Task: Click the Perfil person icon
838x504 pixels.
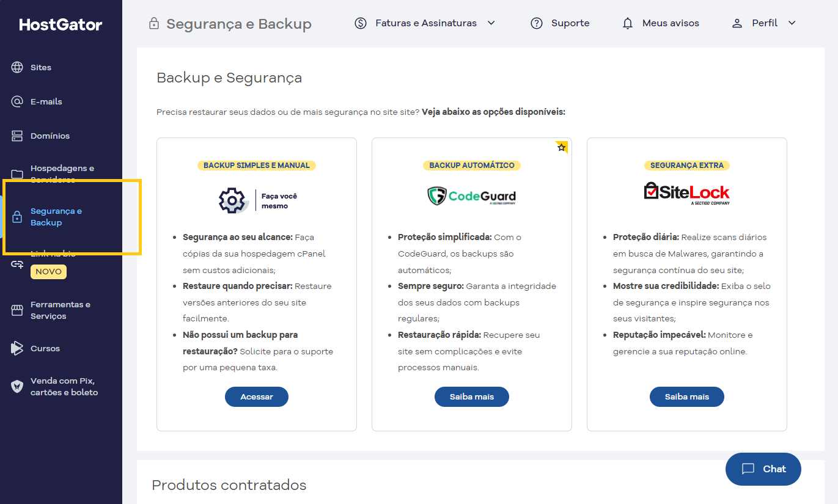Action: tap(737, 23)
